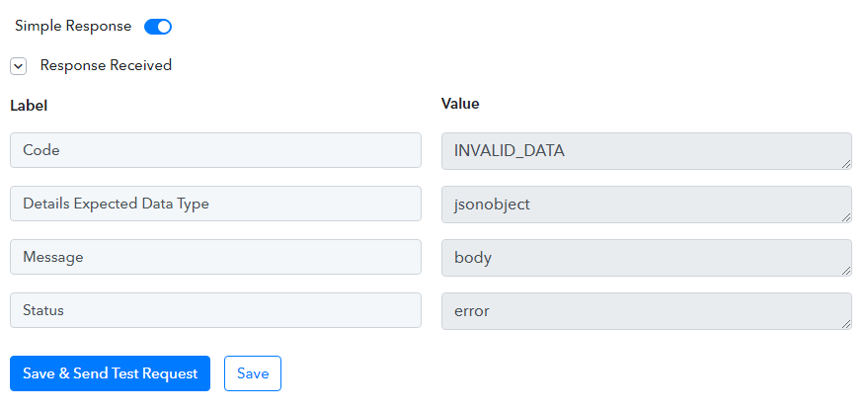Screen dimensions: 868x411
Task: Click the Save button
Action: (253, 373)
